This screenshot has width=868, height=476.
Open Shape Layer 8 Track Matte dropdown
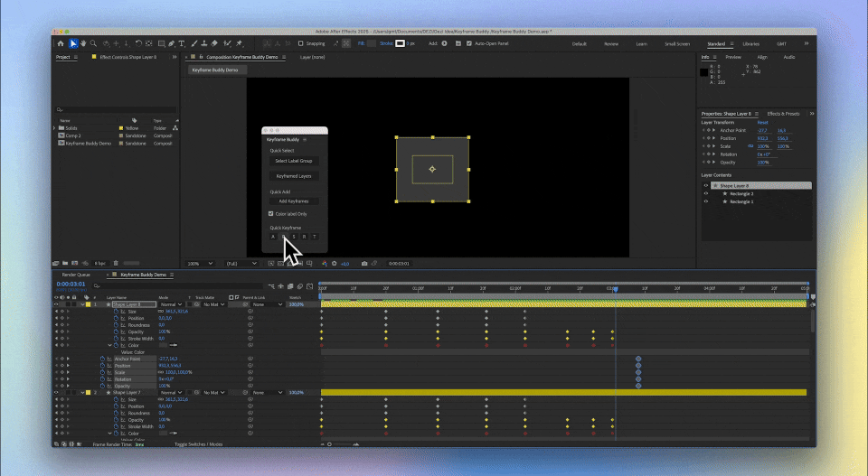pos(213,304)
